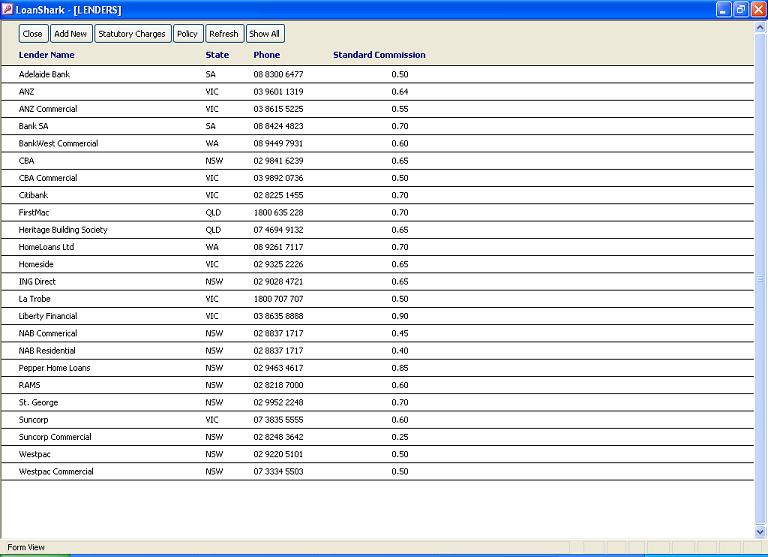Select the Homeside lender
The height and width of the screenshot is (557, 768).
tap(36, 264)
